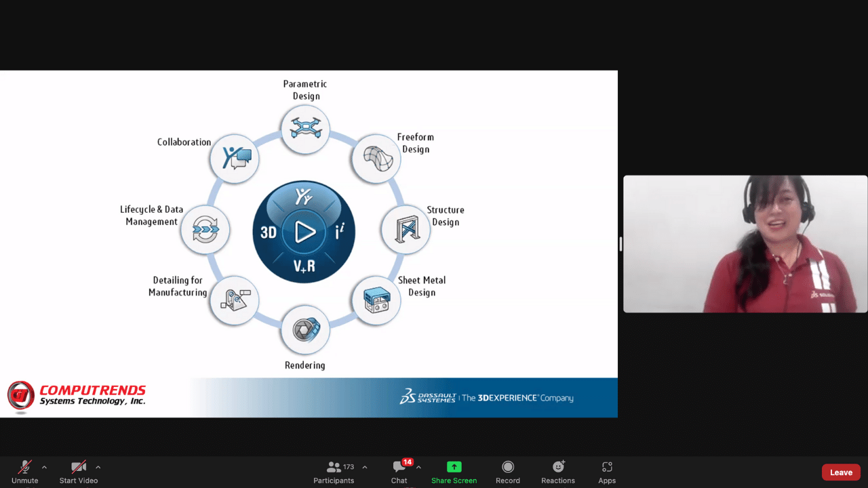Select the Lifecycle & Data Management icon
The height and width of the screenshot is (488, 868).
click(205, 229)
